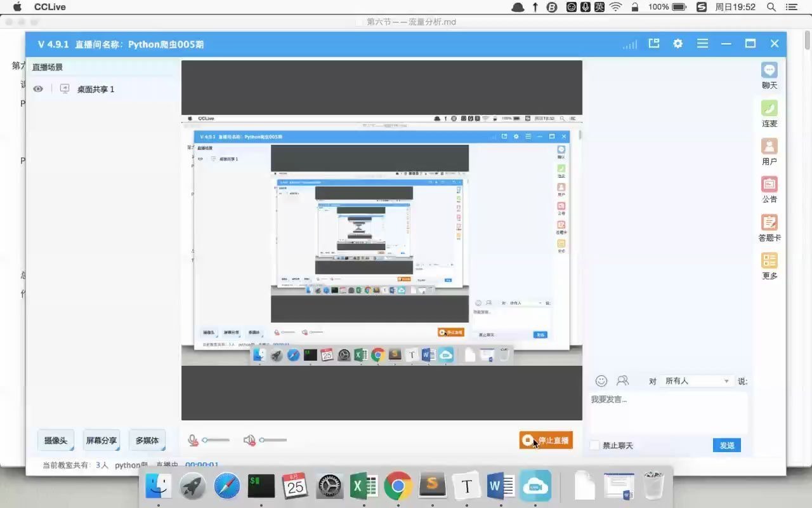Mute the speaker volume icon
The image size is (812, 508).
(249, 440)
